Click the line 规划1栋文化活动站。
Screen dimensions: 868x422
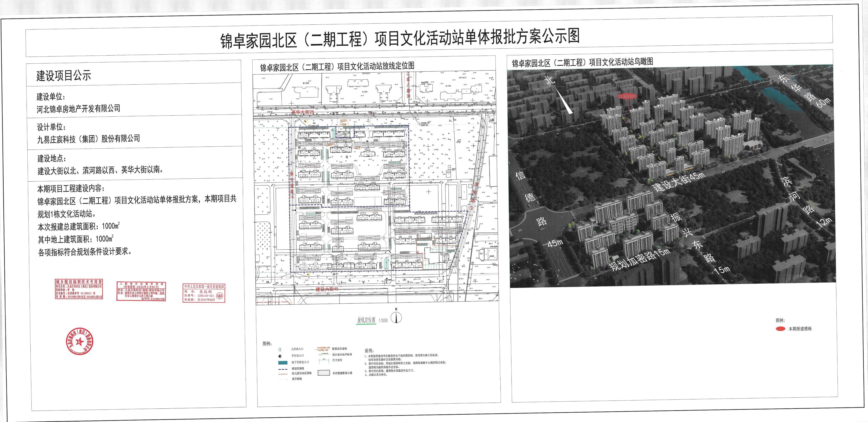click(67, 214)
